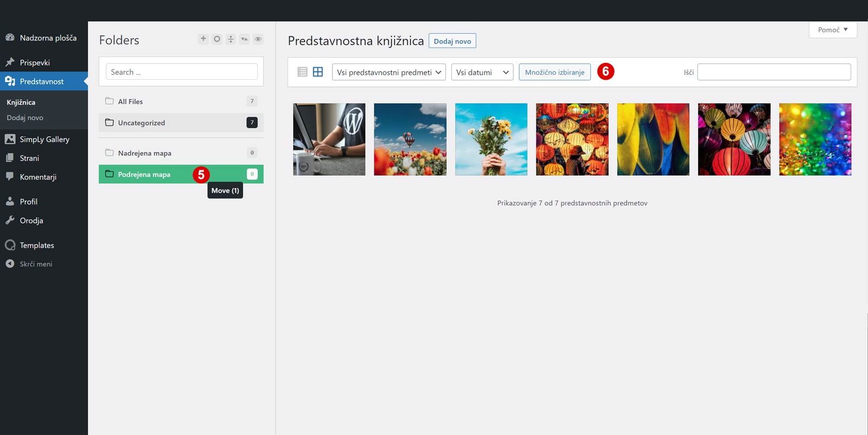Click the circle icon in Folders toolbar
Viewport: 868px width, 435px height.
[217, 39]
